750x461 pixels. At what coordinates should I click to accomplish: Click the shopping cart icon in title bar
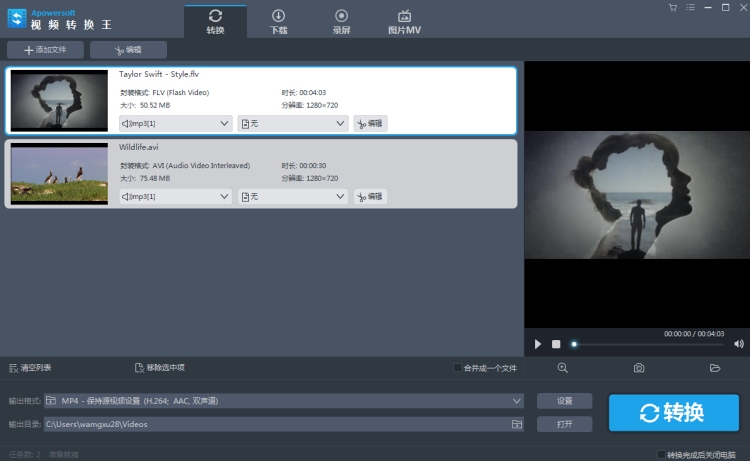(673, 8)
